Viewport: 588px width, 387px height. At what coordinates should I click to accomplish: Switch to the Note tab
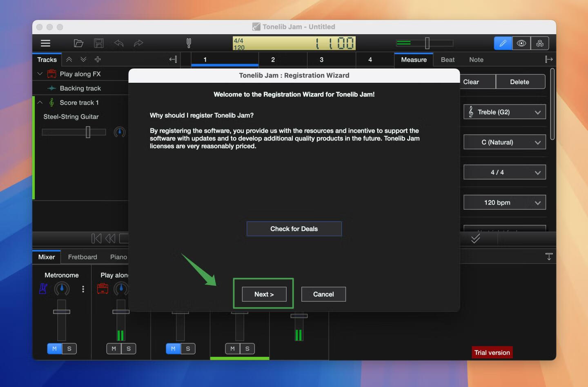476,60
